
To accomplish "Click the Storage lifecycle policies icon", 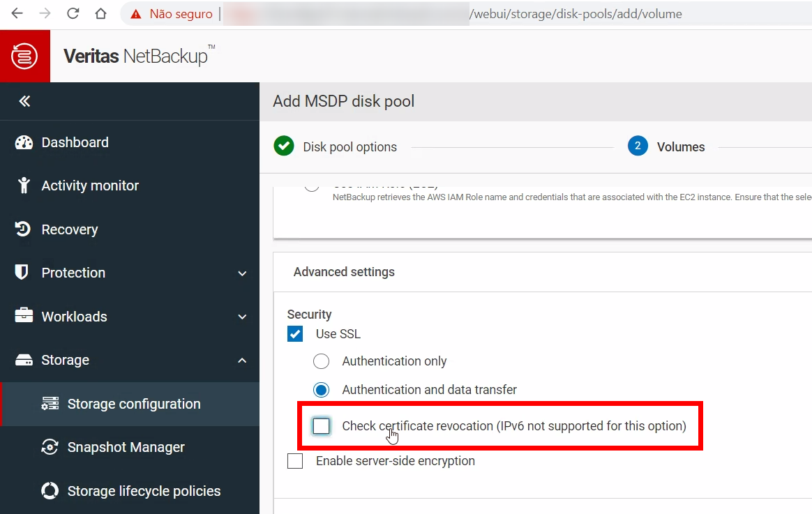I will (x=50, y=491).
